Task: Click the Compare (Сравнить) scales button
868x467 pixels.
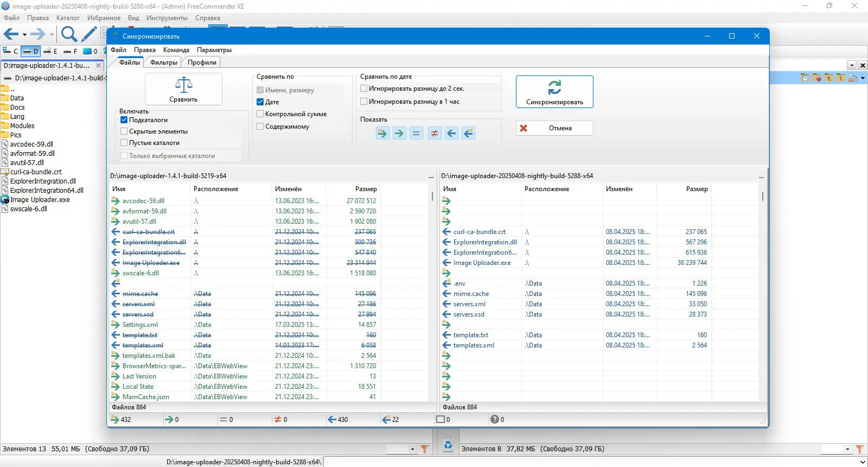Action: [x=183, y=89]
